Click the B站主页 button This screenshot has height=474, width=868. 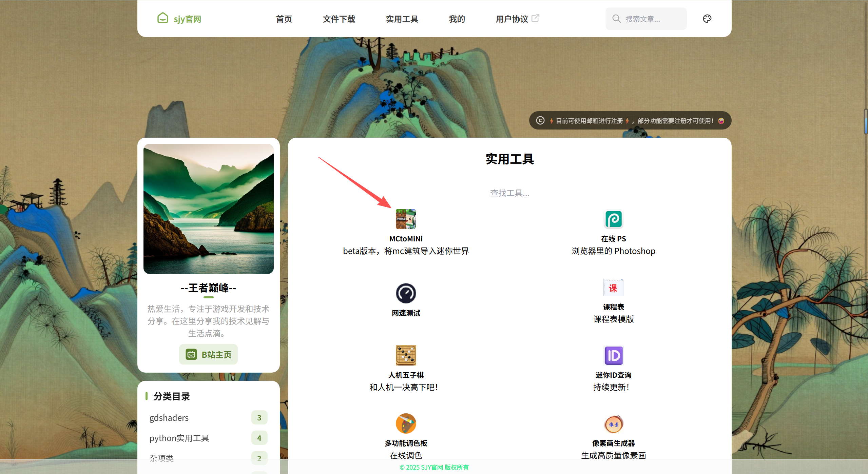tap(208, 354)
